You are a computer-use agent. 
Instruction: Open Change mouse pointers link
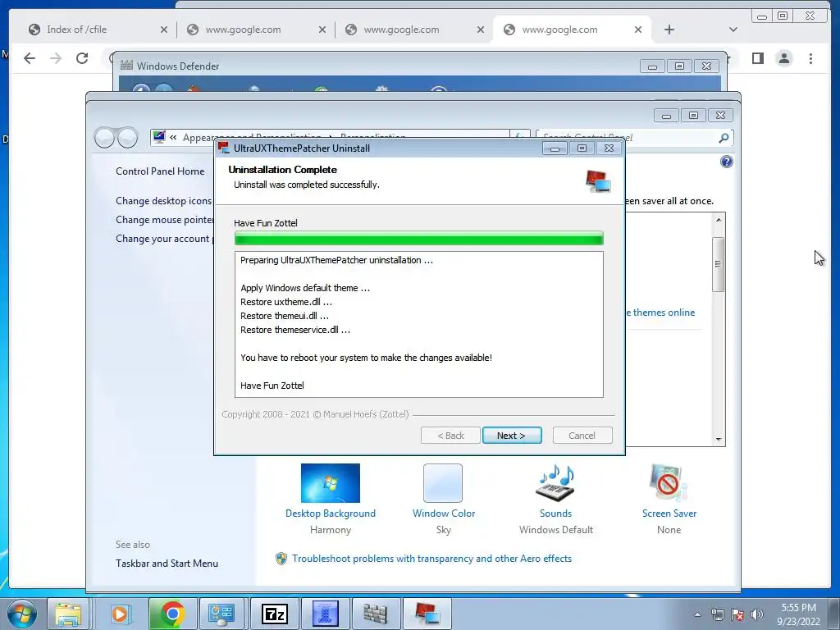(x=165, y=220)
